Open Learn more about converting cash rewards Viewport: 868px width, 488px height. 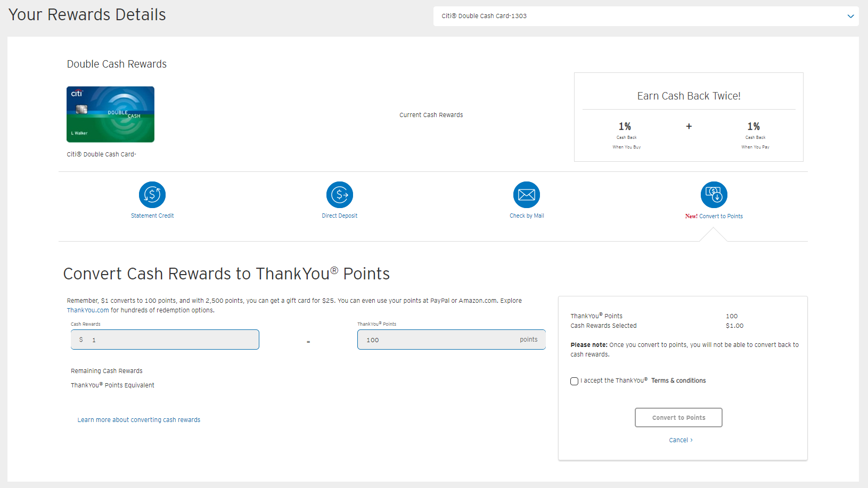tap(139, 420)
